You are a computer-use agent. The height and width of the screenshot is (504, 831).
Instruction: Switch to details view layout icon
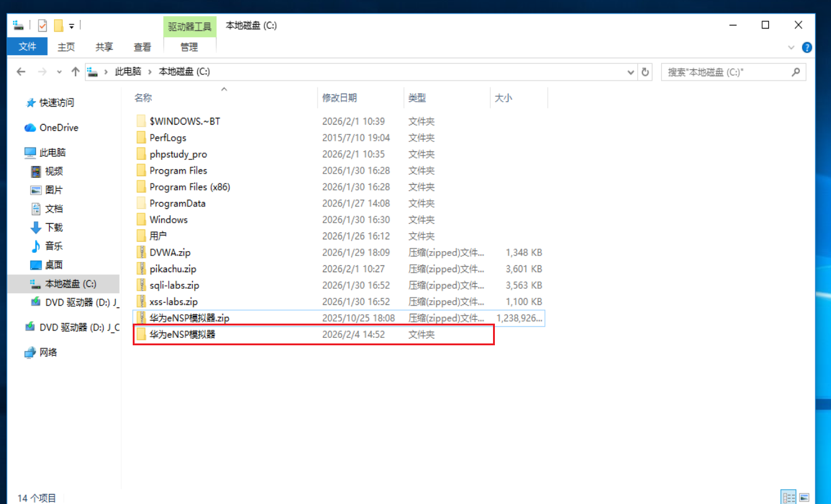789,497
